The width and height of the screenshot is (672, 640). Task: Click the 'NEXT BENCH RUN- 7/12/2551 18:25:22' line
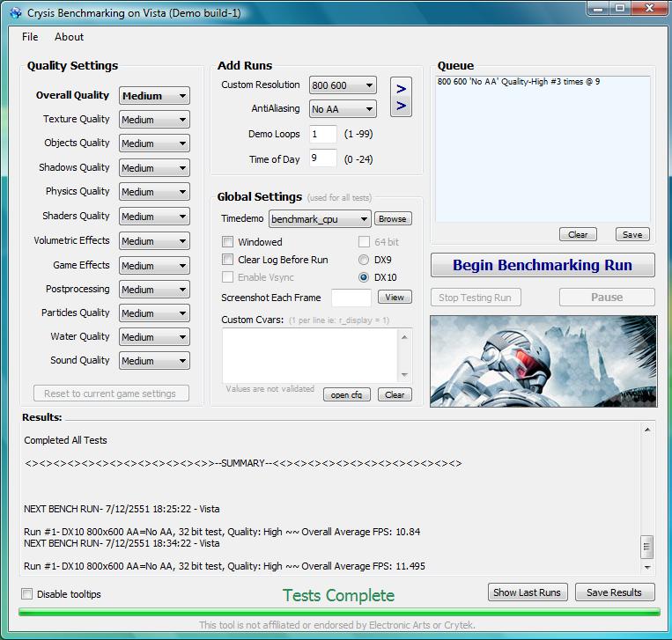coord(122,509)
